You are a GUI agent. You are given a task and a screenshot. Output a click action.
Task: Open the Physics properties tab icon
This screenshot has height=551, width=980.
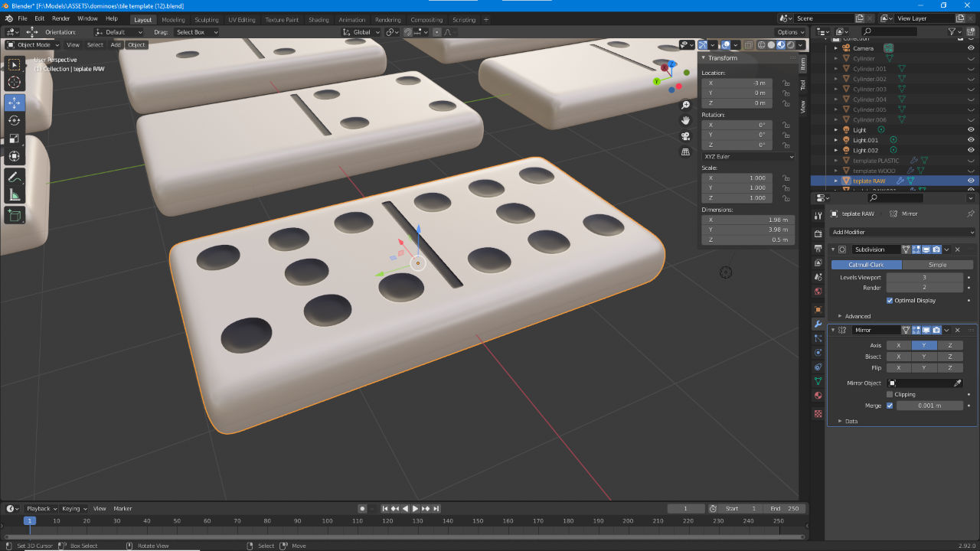coord(818,353)
